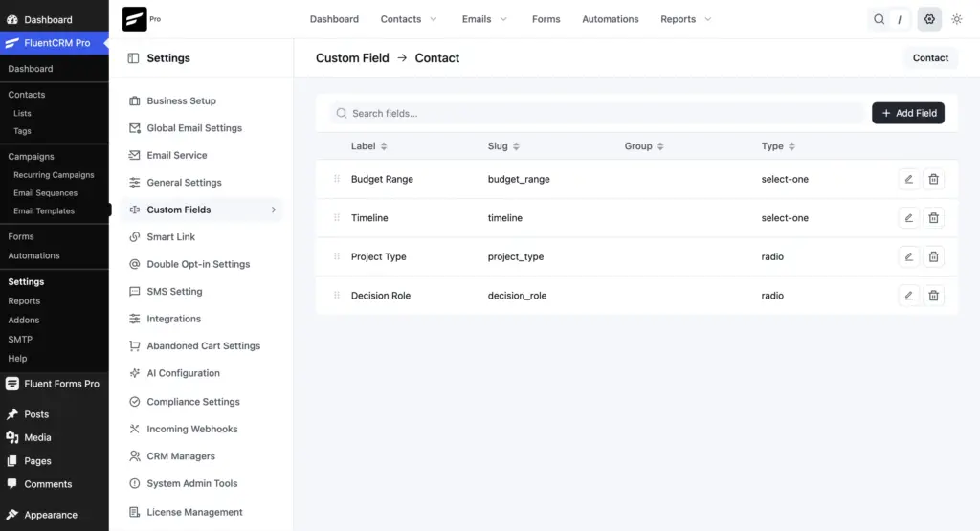Image resolution: width=980 pixels, height=531 pixels.
Task: Click the License Management icon
Action: click(x=134, y=512)
